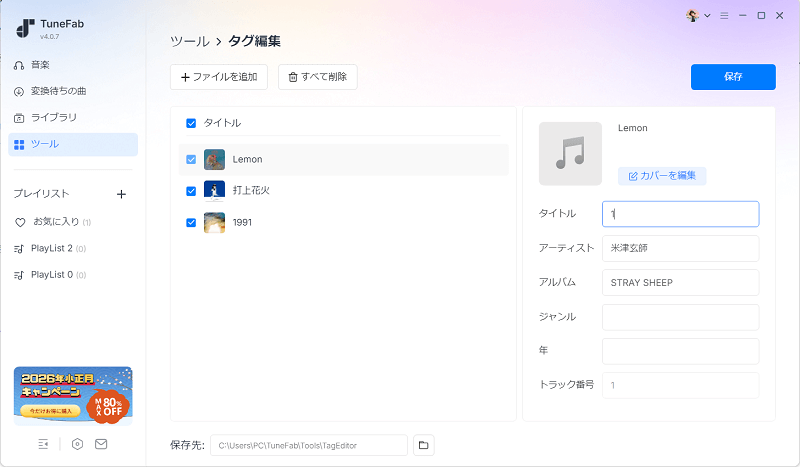
Task: Toggle the タイトル select-all checkbox
Action: click(191, 123)
